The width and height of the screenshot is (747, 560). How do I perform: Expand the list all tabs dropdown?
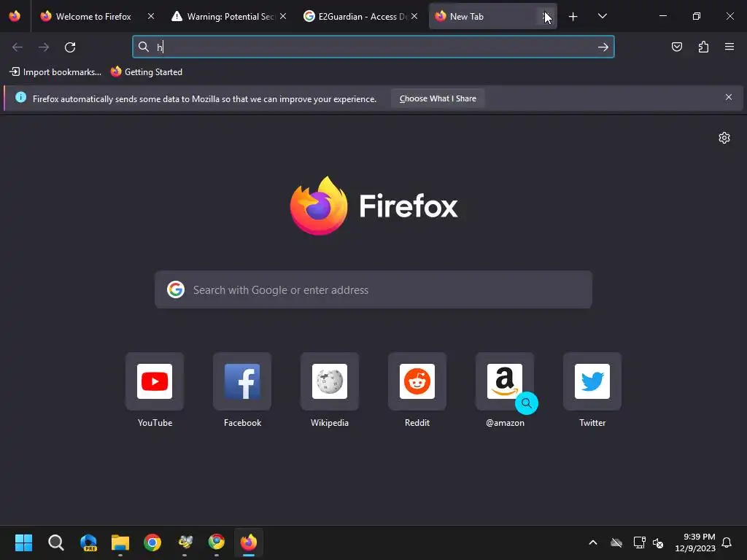click(602, 16)
